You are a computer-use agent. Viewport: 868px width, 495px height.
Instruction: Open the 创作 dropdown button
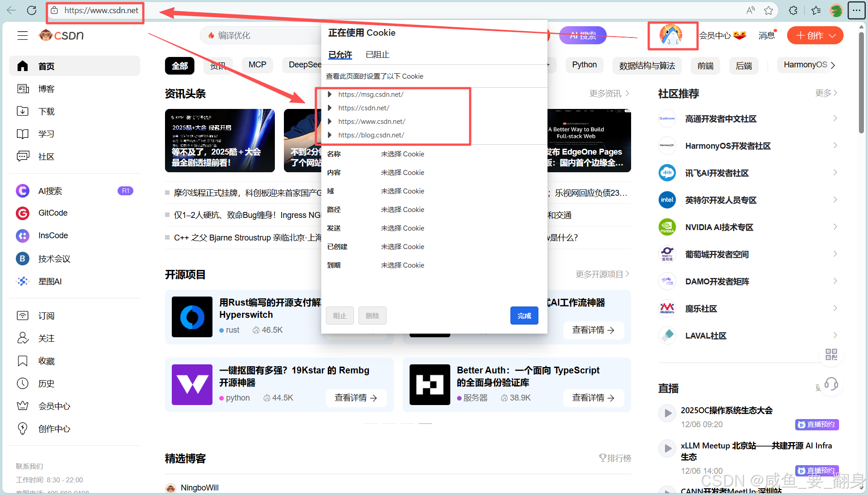pos(815,35)
